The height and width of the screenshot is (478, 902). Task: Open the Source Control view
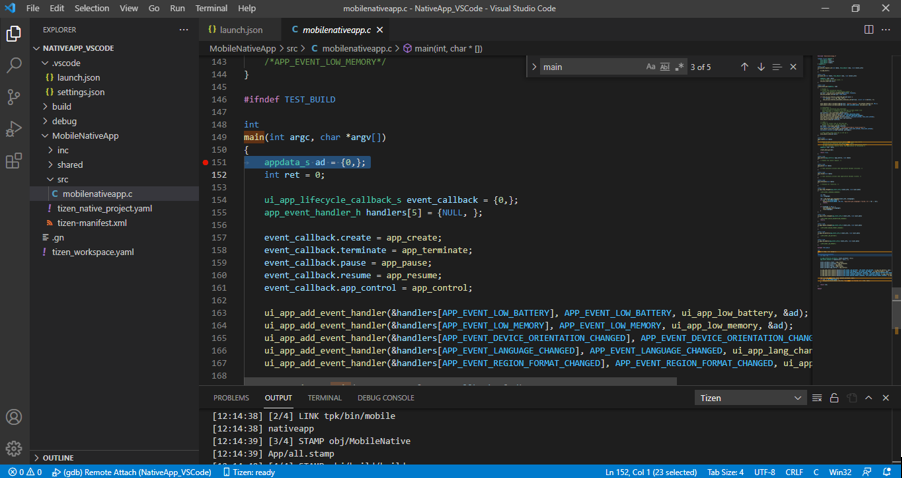(x=14, y=97)
